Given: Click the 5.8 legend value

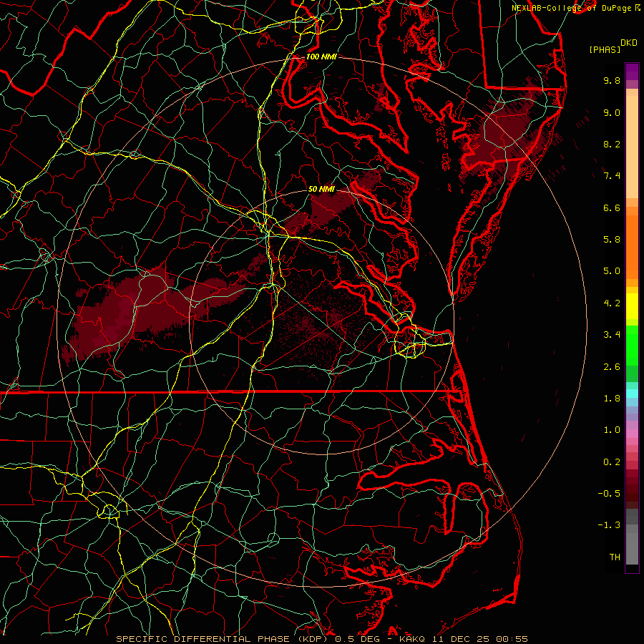Looking at the screenshot, I should coord(612,240).
